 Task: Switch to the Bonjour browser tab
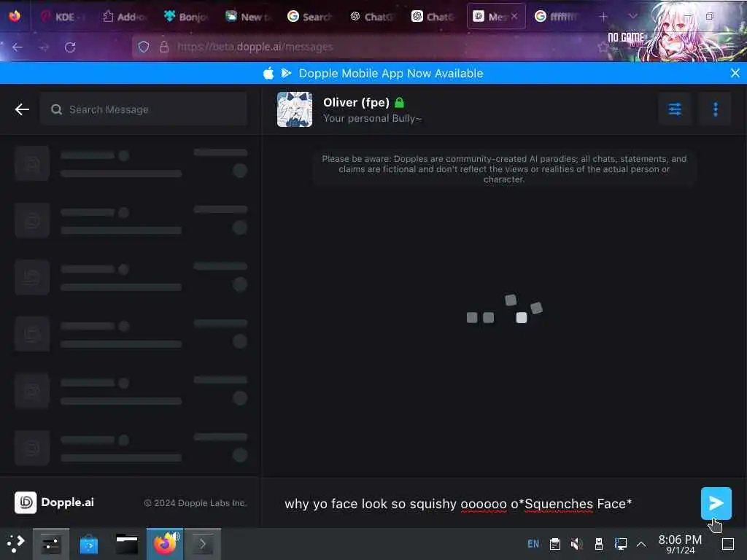[187, 17]
